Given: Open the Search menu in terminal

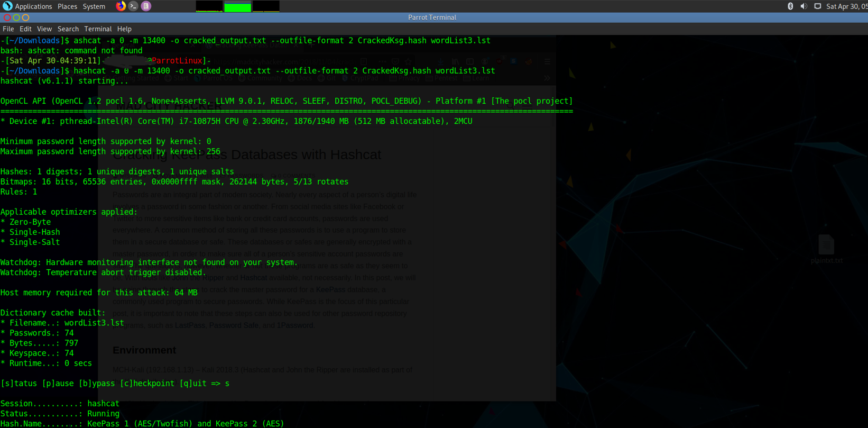Looking at the screenshot, I should 68,29.
